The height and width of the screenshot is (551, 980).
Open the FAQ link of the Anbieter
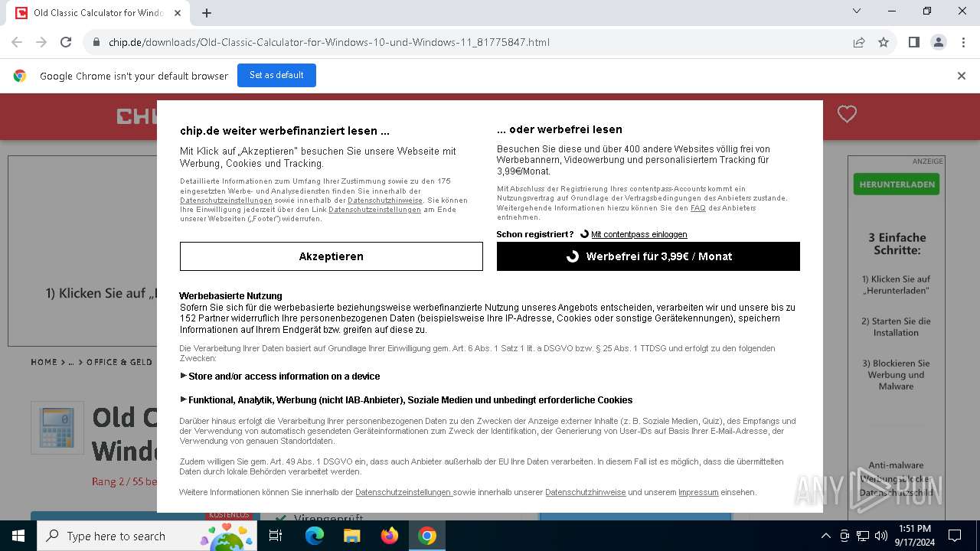697,207
